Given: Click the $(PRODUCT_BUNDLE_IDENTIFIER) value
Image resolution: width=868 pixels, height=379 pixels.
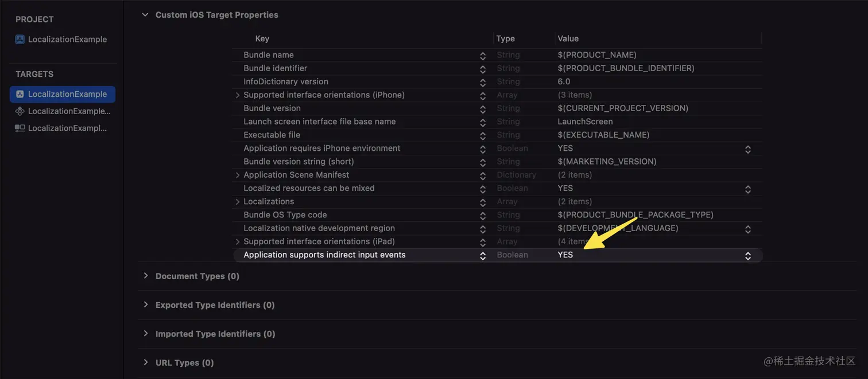Looking at the screenshot, I should [626, 68].
